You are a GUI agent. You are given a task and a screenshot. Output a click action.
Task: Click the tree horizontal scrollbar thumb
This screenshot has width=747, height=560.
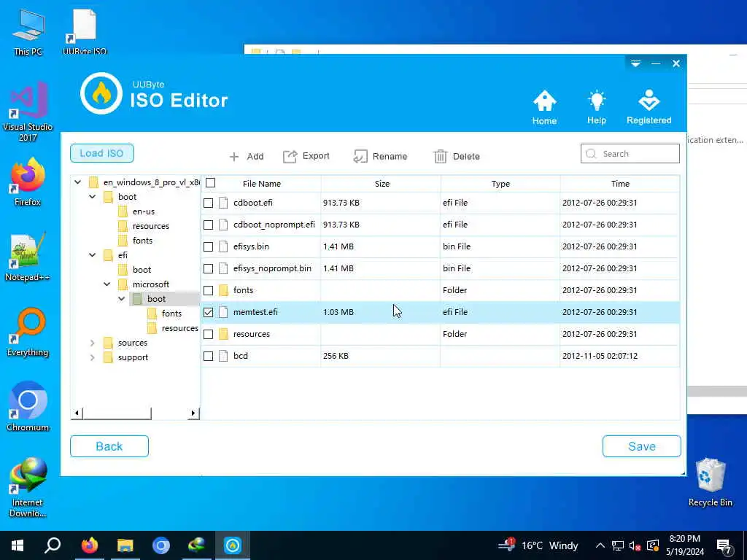tap(117, 413)
